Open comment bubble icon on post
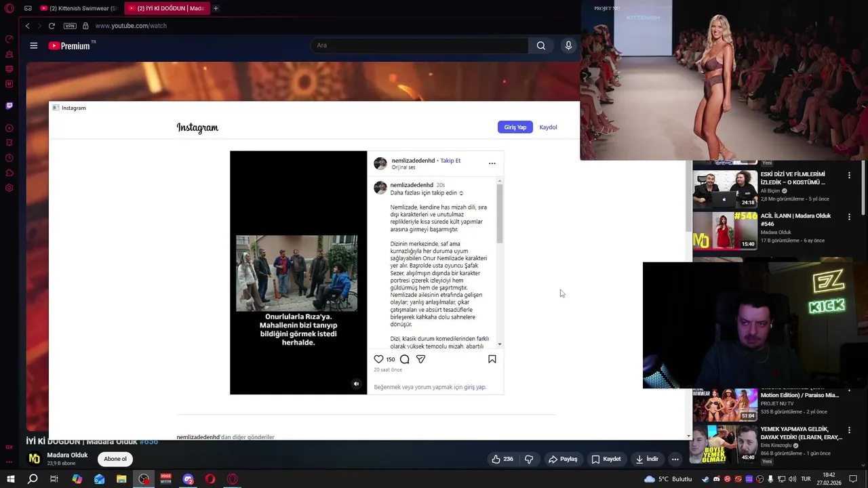The image size is (868, 488). pos(405,359)
